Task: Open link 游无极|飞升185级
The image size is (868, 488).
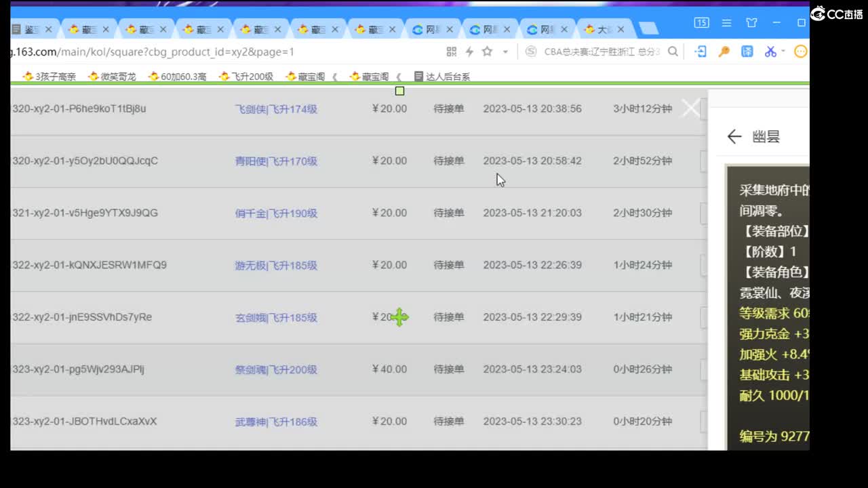Action: click(276, 266)
